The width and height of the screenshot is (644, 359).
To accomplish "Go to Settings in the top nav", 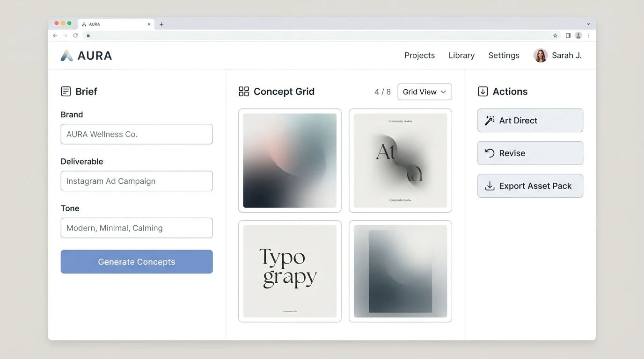I will pyautogui.click(x=504, y=56).
